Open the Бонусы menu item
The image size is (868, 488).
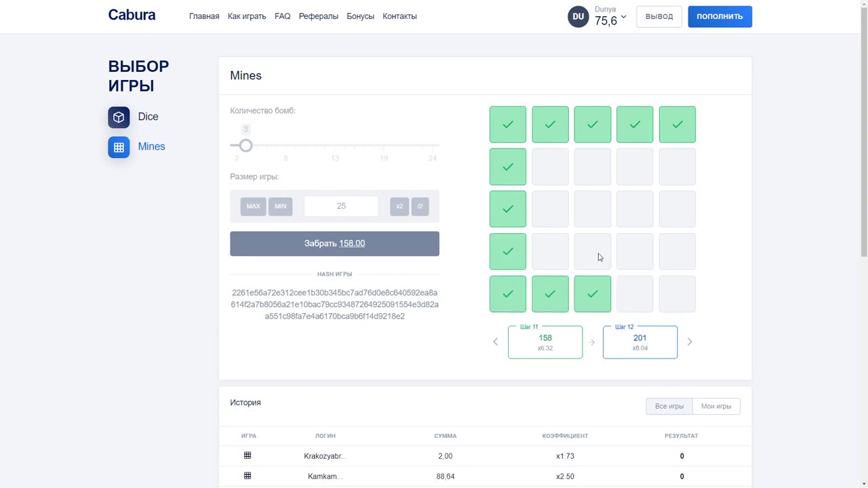pos(360,16)
